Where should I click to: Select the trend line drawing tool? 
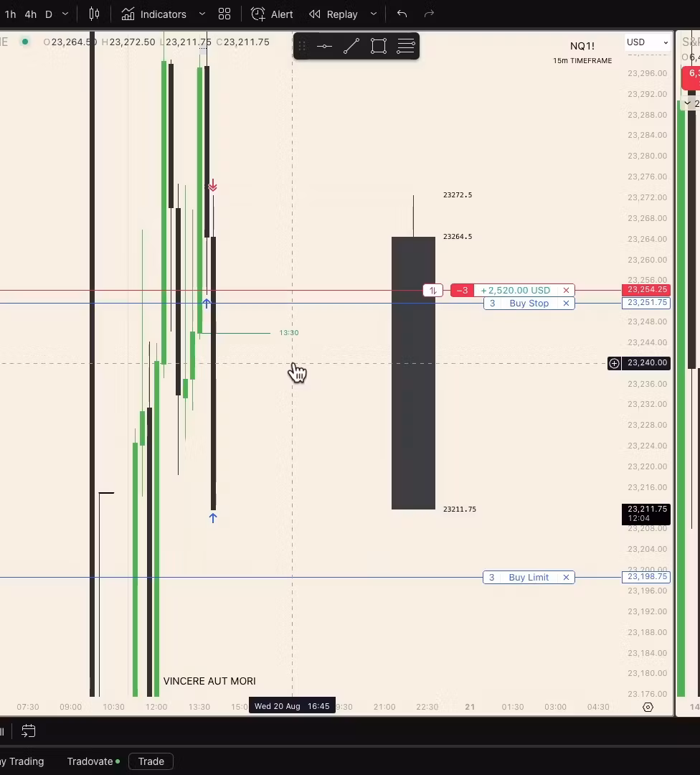[x=351, y=47]
